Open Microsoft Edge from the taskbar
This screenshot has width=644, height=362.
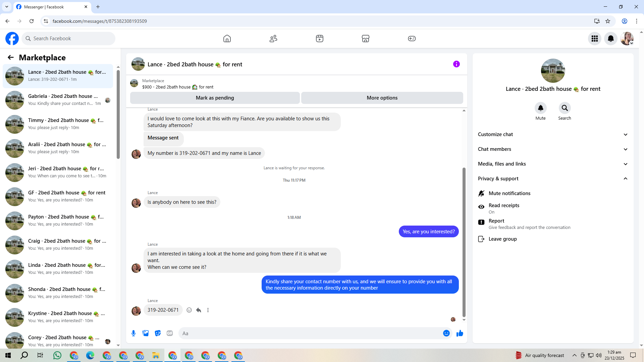point(90,355)
